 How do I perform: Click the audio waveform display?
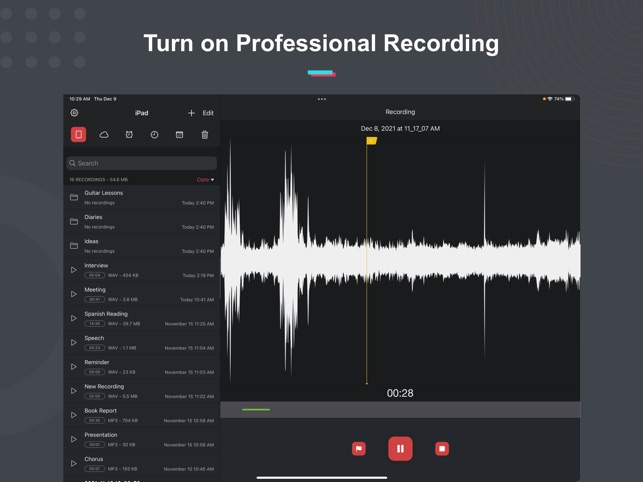click(400, 260)
